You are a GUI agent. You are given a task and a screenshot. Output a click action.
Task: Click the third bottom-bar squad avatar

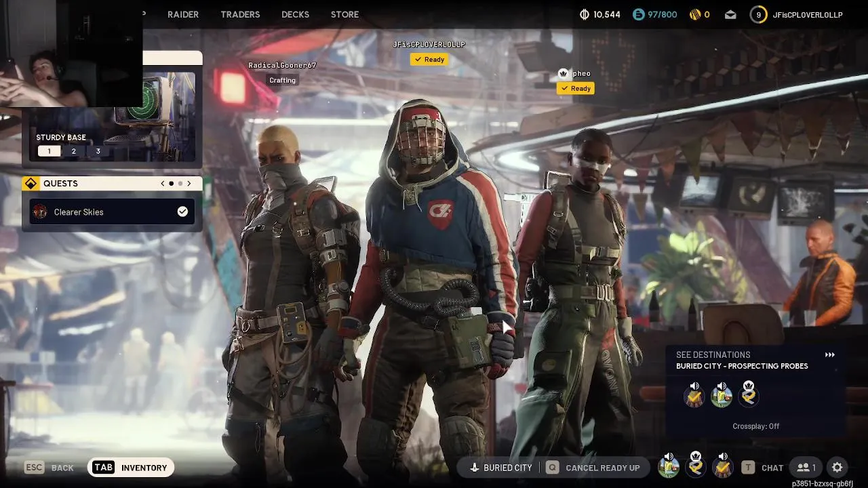tap(723, 468)
